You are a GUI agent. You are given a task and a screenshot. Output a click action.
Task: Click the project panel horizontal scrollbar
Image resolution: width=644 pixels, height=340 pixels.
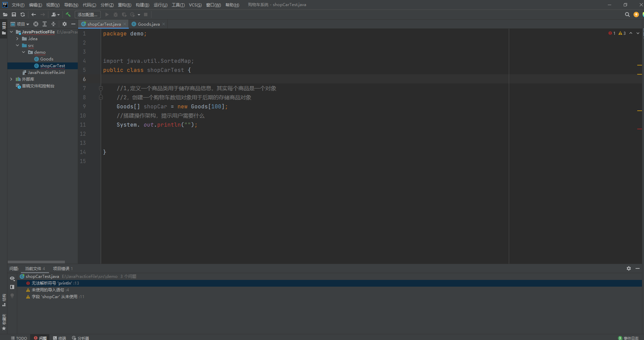click(x=36, y=262)
